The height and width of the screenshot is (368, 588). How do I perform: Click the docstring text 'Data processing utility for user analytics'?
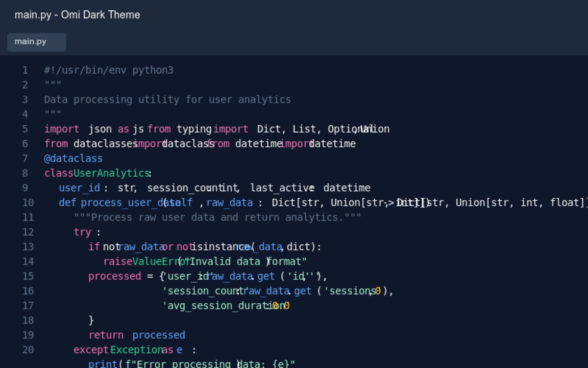click(168, 100)
